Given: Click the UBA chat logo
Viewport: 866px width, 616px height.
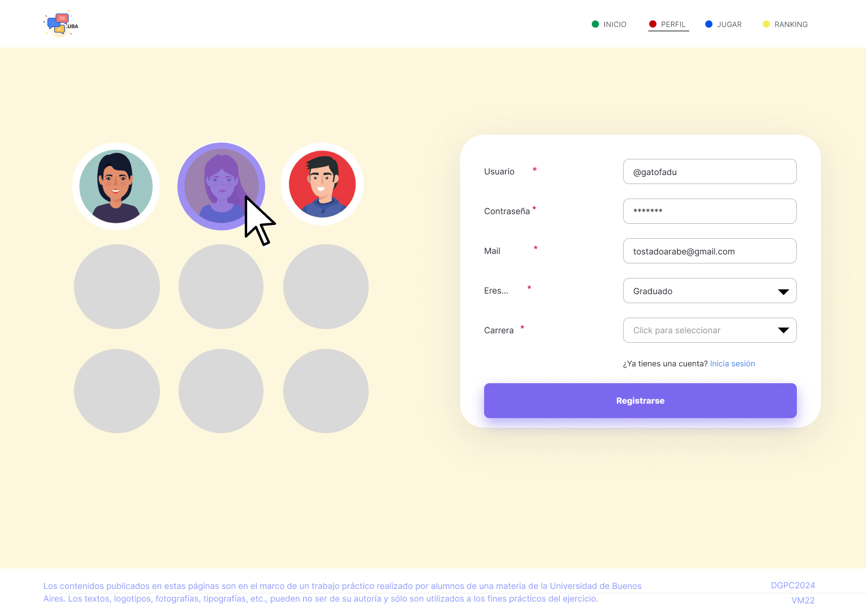Looking at the screenshot, I should tap(61, 25).
